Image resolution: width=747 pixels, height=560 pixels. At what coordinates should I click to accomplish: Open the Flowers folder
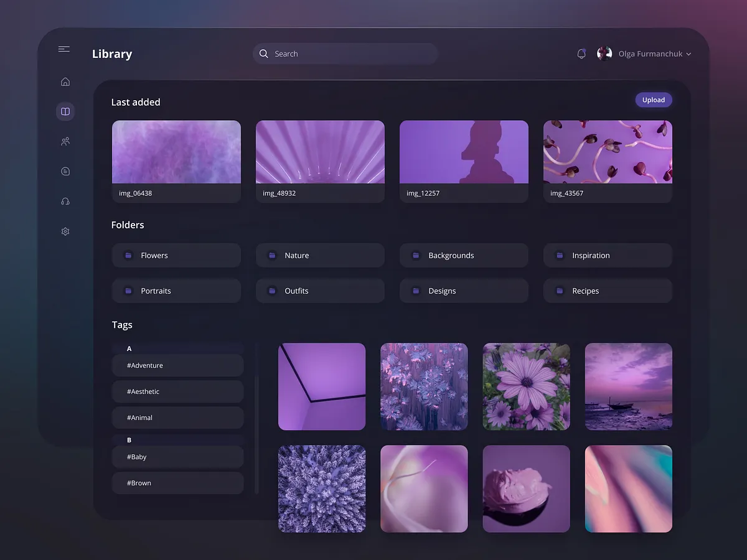(176, 255)
